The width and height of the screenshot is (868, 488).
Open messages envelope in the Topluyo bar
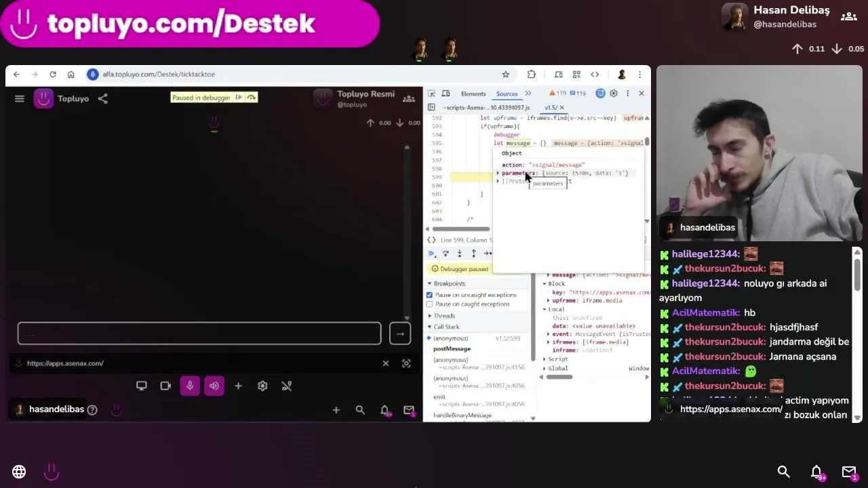point(409,410)
